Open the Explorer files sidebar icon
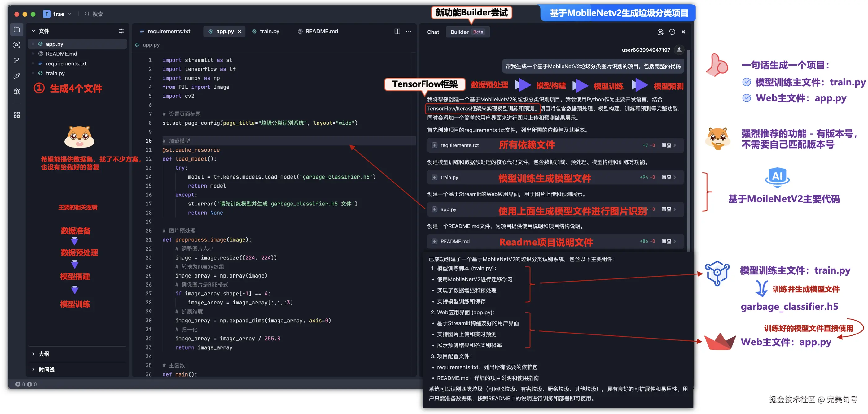Screen dimensions: 868x414 (16, 30)
